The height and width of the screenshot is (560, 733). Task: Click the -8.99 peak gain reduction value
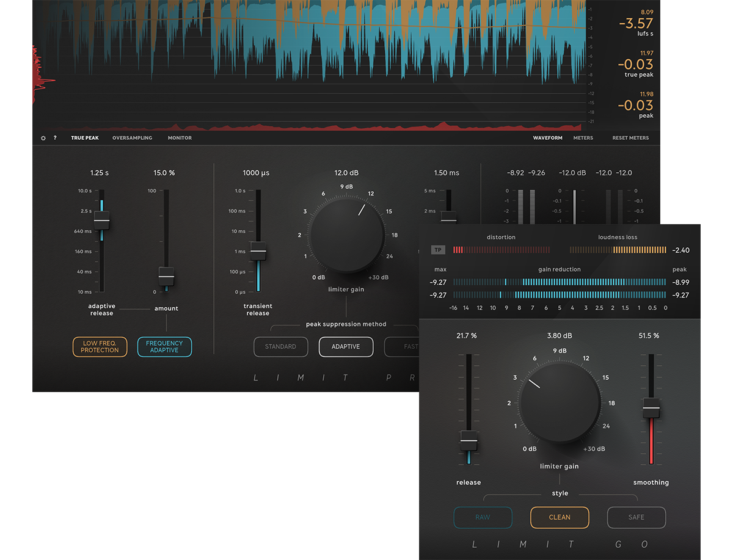click(680, 282)
